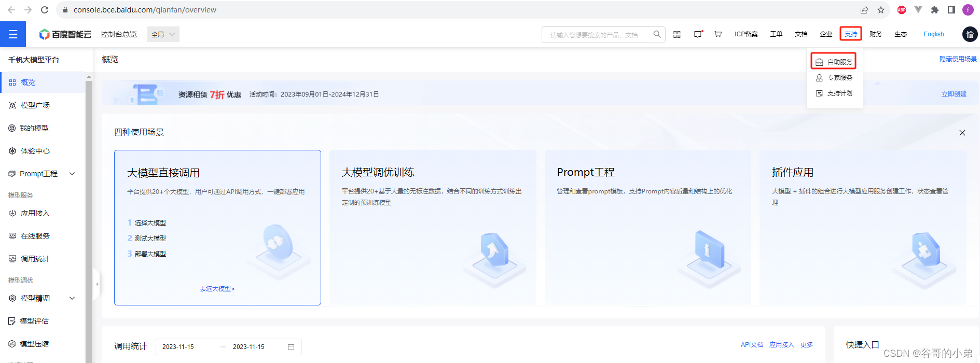Click the Baidu AI Cloud logo
980x363 pixels.
65,34
